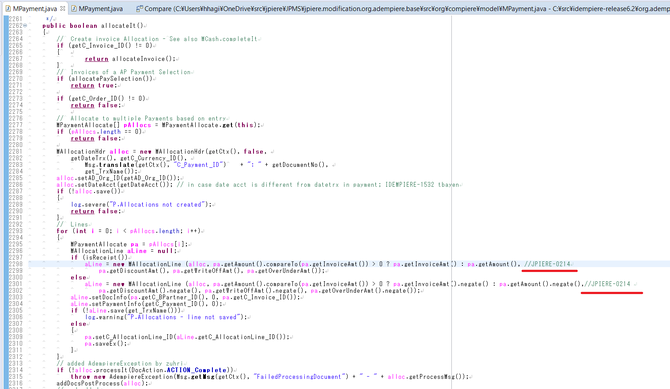This screenshot has height=389, width=670.
Task: Click the //JPIERE-0214 comment on line 2298
Action: pos(547,264)
